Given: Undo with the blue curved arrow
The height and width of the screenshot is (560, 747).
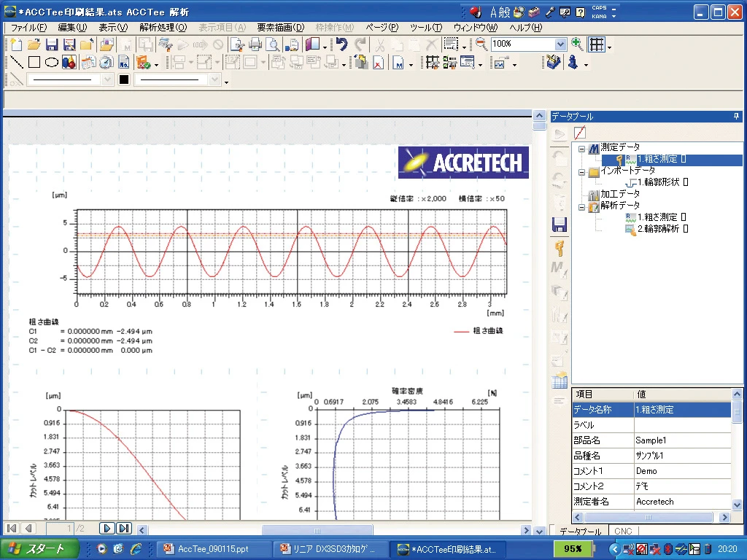Looking at the screenshot, I should [341, 44].
